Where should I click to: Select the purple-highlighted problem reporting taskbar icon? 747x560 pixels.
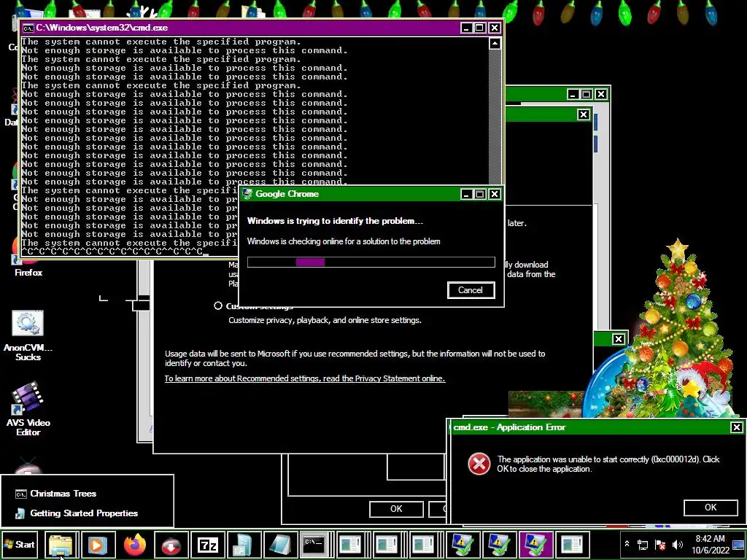point(535,544)
